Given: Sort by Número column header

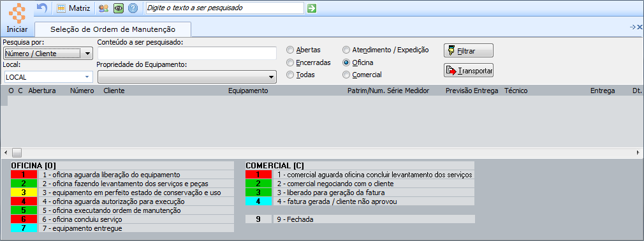Looking at the screenshot, I should click(82, 91).
